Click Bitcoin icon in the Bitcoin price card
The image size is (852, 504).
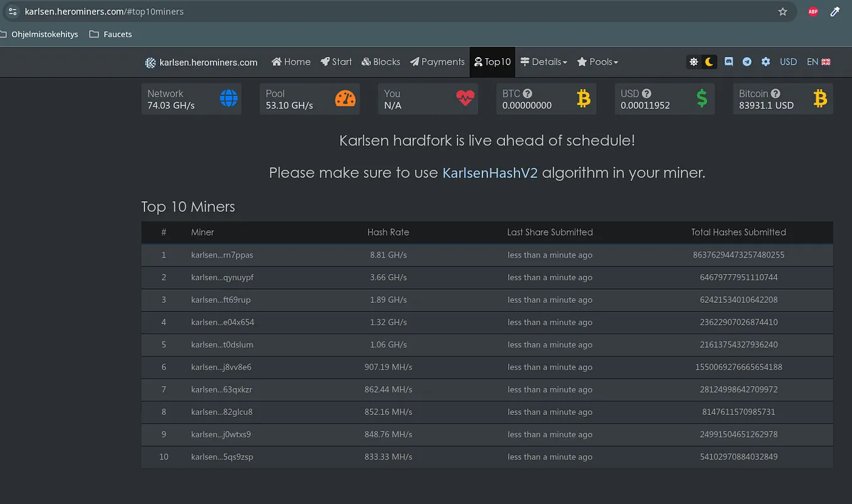(820, 98)
